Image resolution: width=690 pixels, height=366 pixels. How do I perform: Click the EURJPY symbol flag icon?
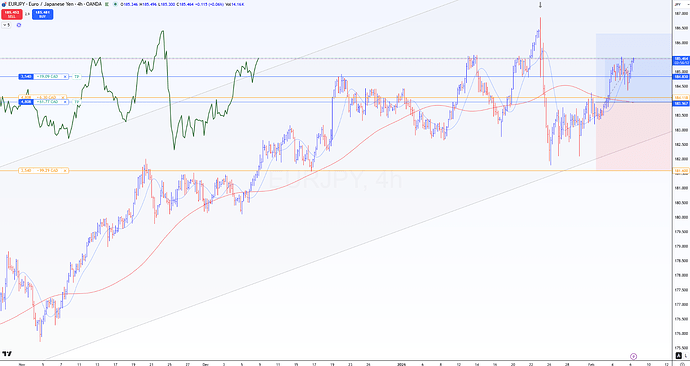pos(4,4)
